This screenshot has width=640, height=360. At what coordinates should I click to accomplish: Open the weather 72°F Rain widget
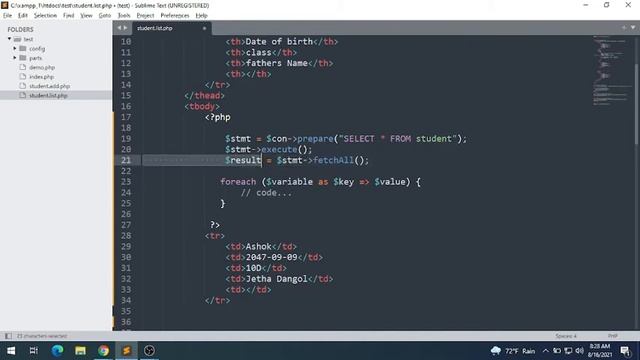[x=513, y=351]
